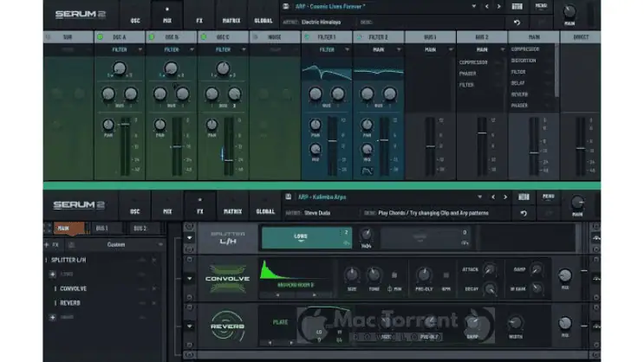Select previous Reverb type before PLATE
The image size is (644, 362).
click(x=270, y=342)
